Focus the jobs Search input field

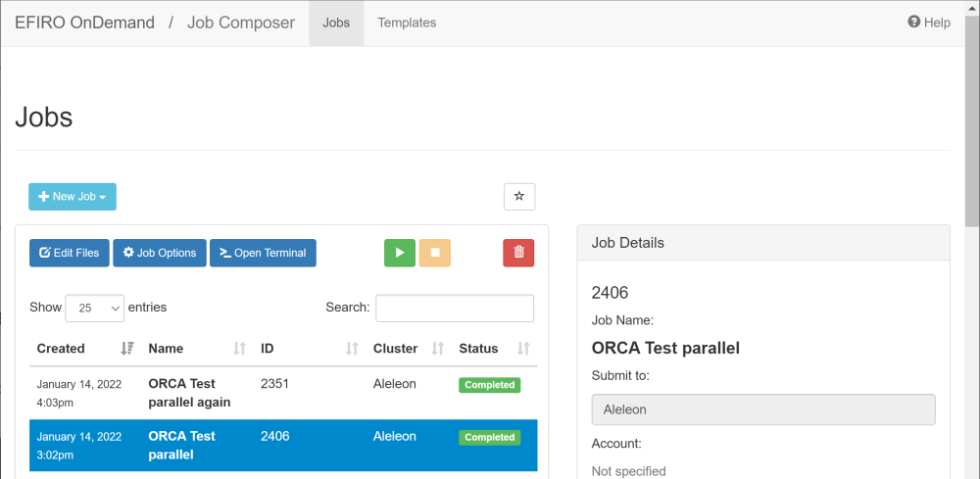pyautogui.click(x=455, y=308)
